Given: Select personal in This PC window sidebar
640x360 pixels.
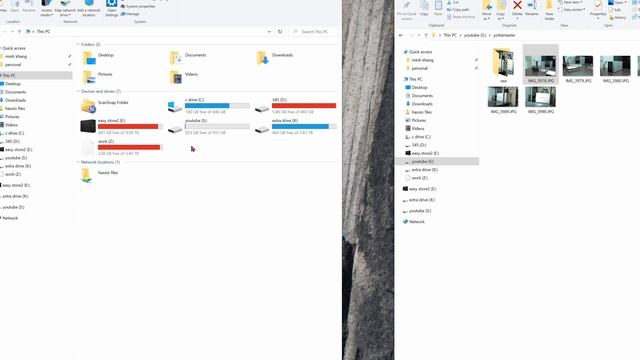Looking at the screenshot, I should (13, 64).
